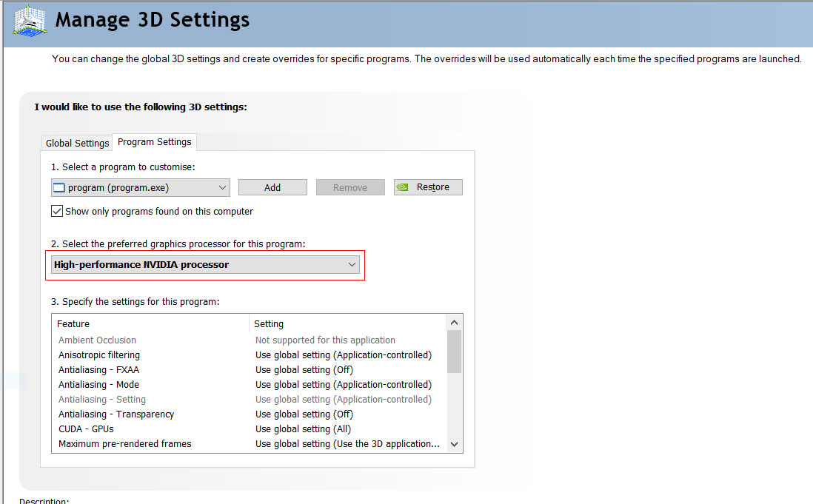This screenshot has height=504, width=813.
Task: Select the Antialiasing - Transparency feature
Action: pos(116,414)
